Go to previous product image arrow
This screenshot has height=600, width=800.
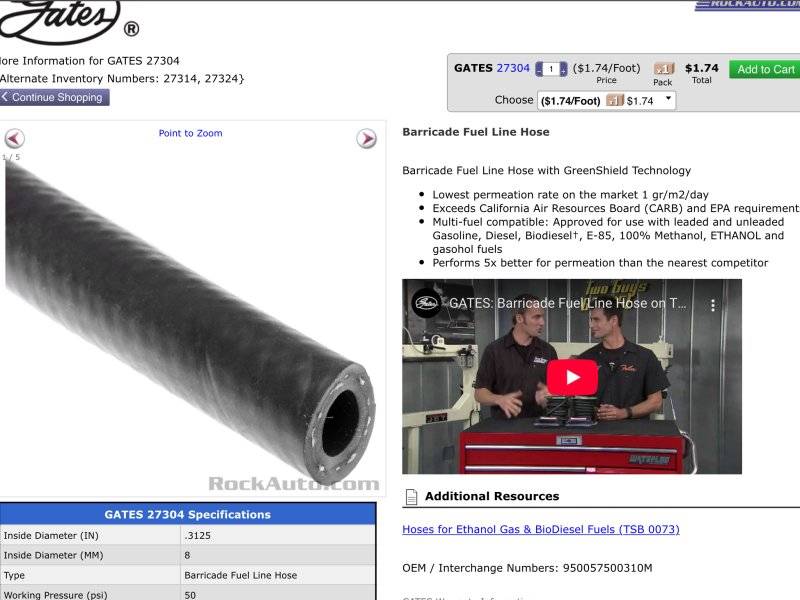[x=14, y=139]
